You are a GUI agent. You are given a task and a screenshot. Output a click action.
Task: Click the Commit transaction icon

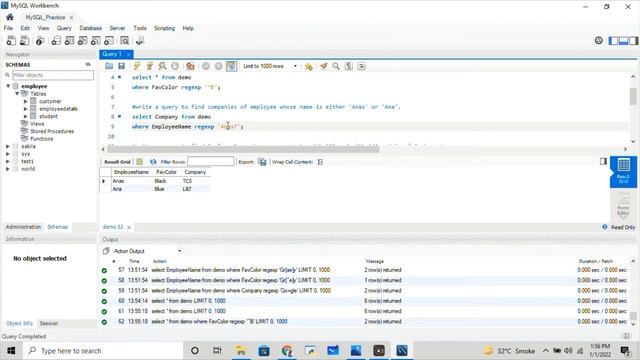click(206, 66)
